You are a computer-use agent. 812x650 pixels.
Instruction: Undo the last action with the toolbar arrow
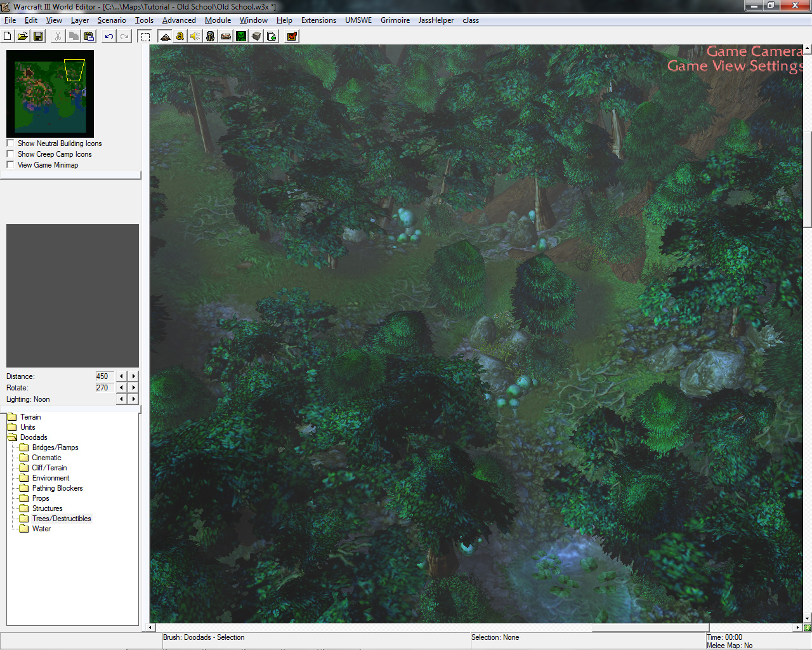click(109, 36)
